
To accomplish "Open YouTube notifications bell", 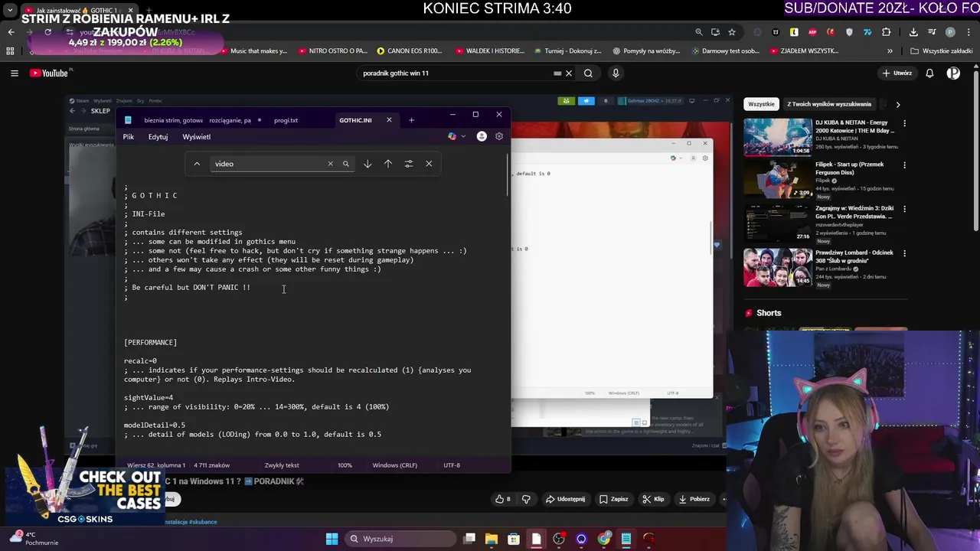I will pos(929,73).
